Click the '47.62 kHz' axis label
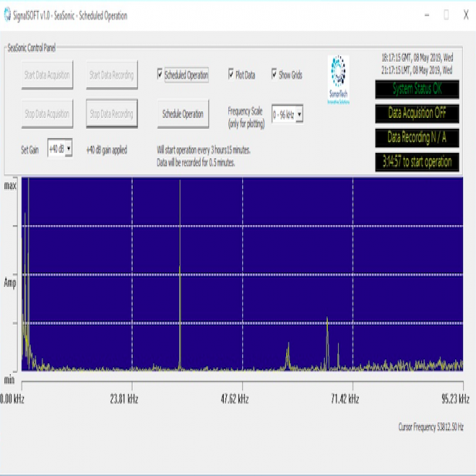 click(x=235, y=399)
